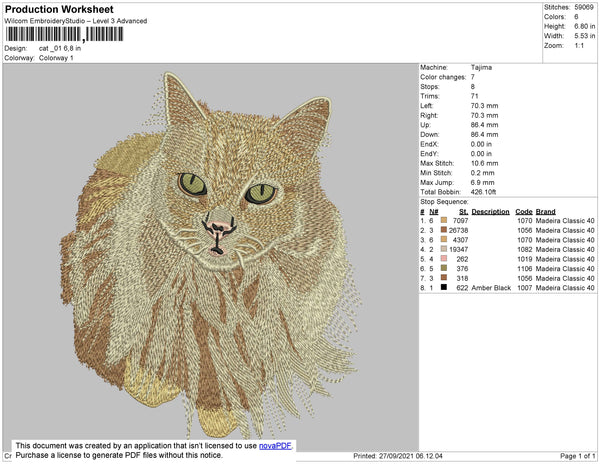Click stitch count '4307' in row 3
Image resolution: width=600 pixels, height=464 pixels.
[x=460, y=240]
